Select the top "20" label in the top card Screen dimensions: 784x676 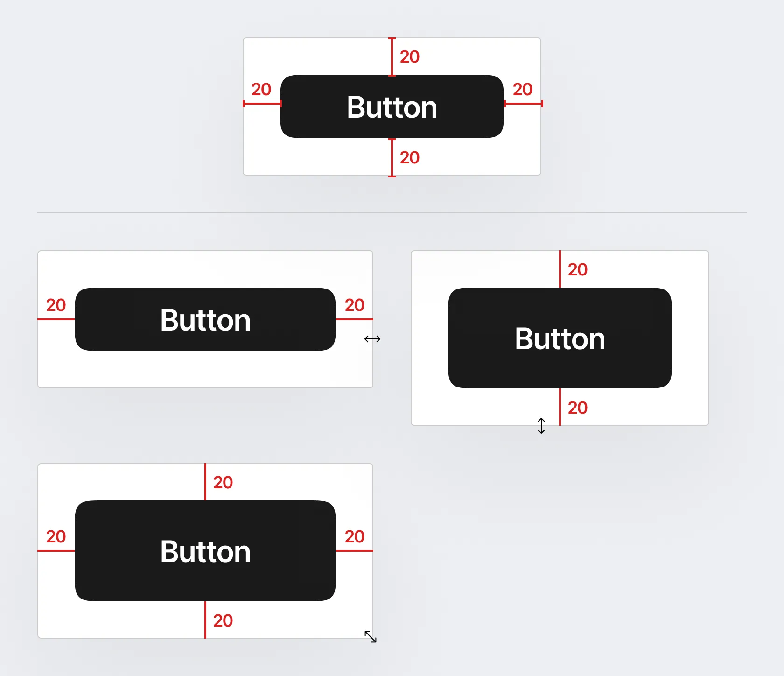click(410, 57)
